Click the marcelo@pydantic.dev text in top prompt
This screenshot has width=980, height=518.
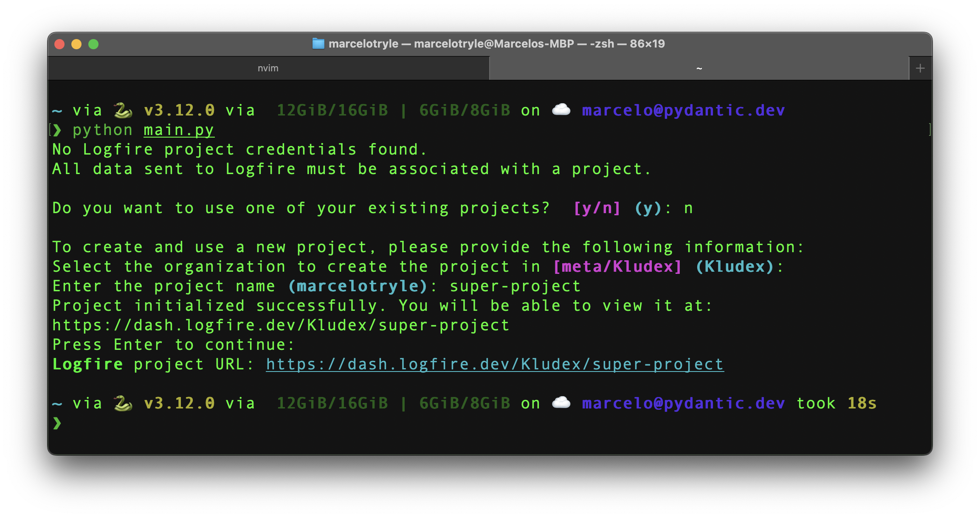pyautogui.click(x=683, y=110)
